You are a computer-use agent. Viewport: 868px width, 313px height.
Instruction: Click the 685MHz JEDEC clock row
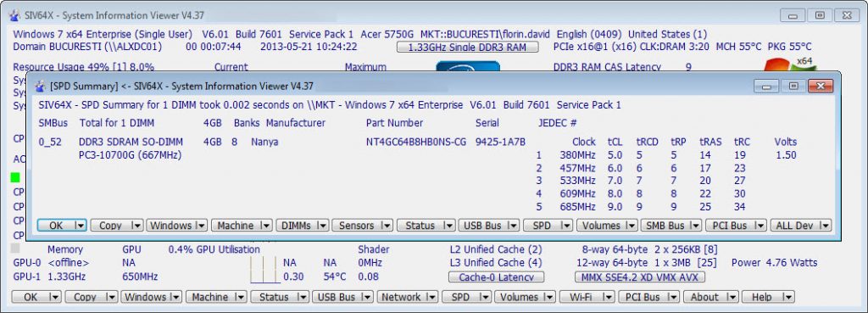click(641, 207)
